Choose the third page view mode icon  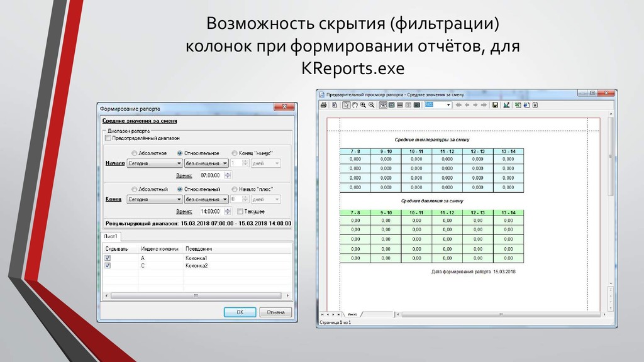399,105
